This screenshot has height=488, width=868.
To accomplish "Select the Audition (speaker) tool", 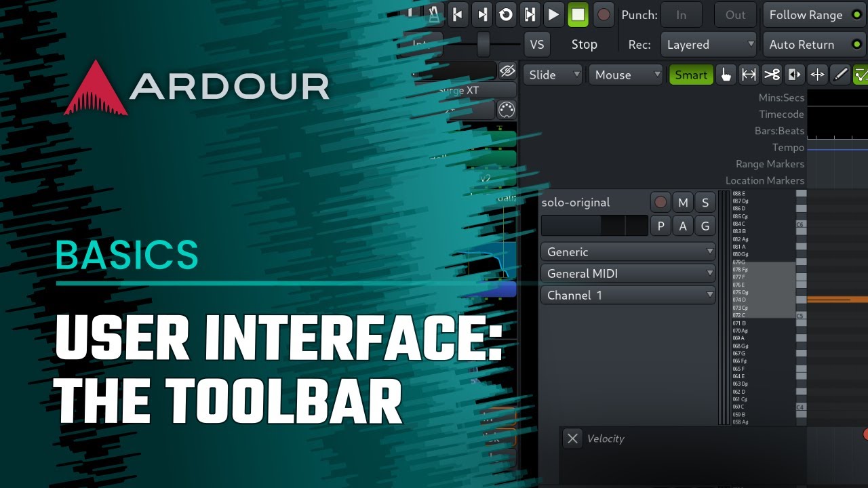I will point(795,75).
